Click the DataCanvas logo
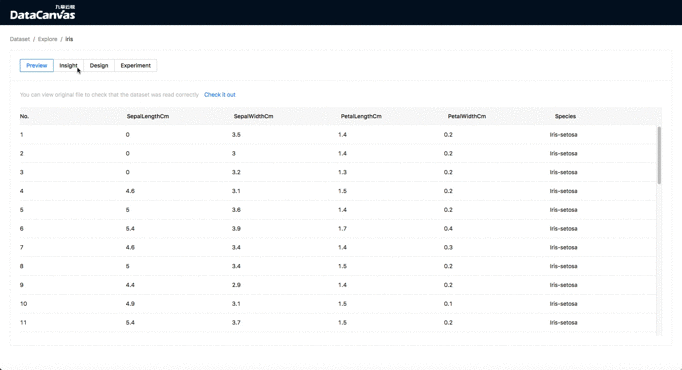The width and height of the screenshot is (682, 370). (x=43, y=13)
